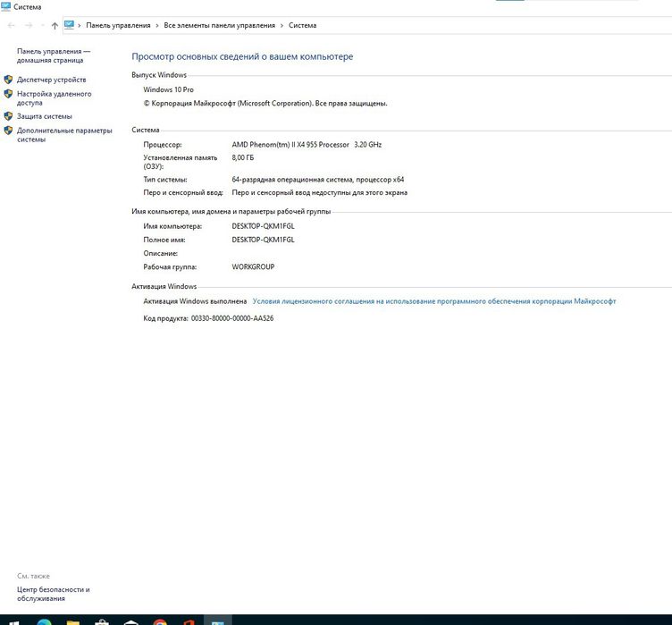The image size is (672, 625).
Task: Click the computer icon in address bar
Action: [x=69, y=25]
